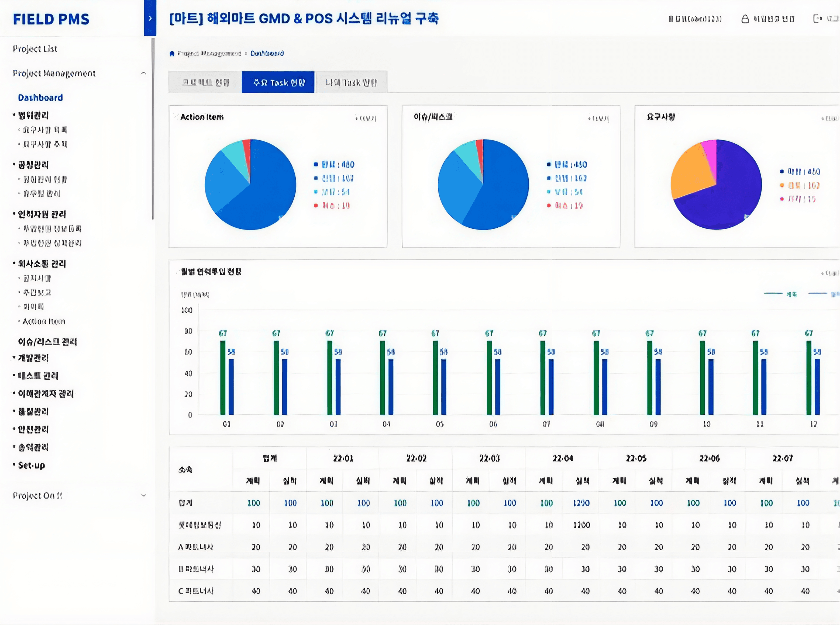This screenshot has height=625, width=840.
Task: Collapse sidebar with the blue arrow button
Action: [x=150, y=18]
